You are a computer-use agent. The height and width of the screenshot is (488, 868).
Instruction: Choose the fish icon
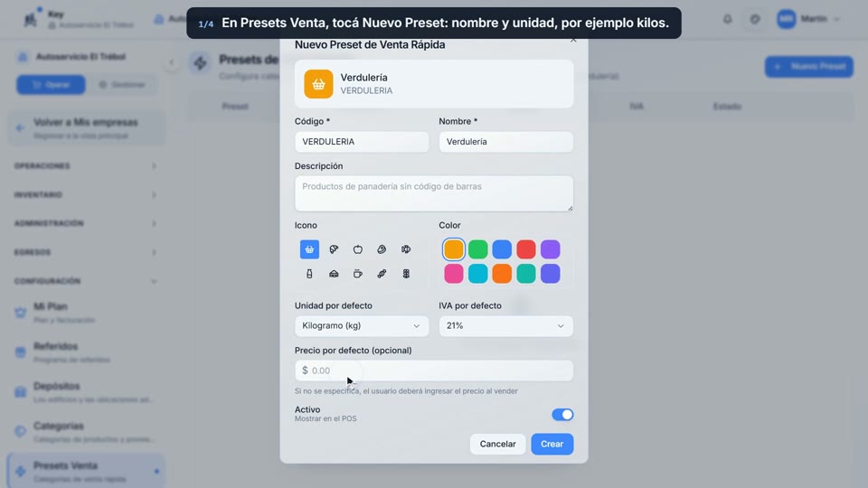point(406,249)
